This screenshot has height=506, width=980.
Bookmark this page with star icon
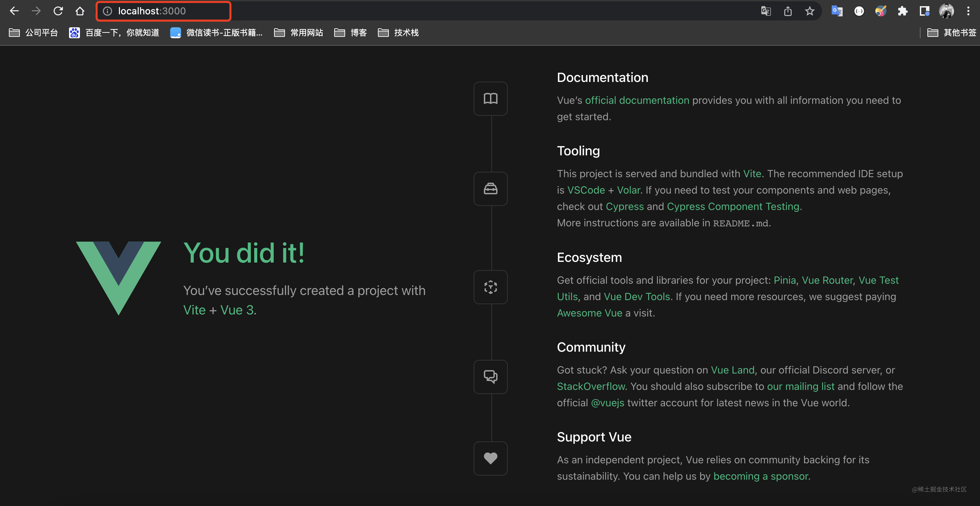809,11
